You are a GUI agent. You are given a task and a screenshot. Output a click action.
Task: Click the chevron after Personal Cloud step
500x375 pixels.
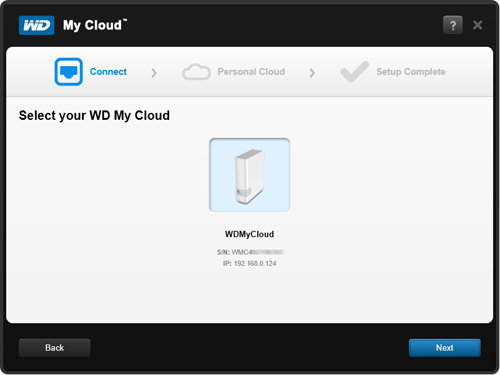coord(312,73)
